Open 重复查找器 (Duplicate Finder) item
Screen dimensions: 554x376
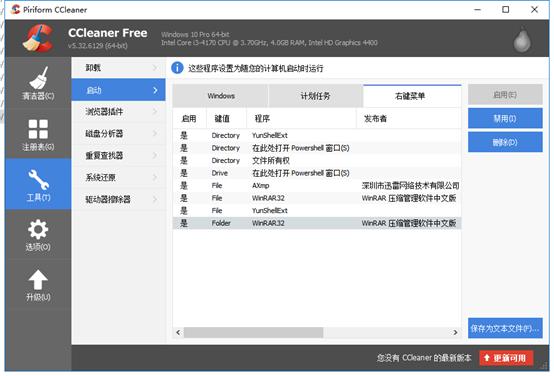point(118,155)
